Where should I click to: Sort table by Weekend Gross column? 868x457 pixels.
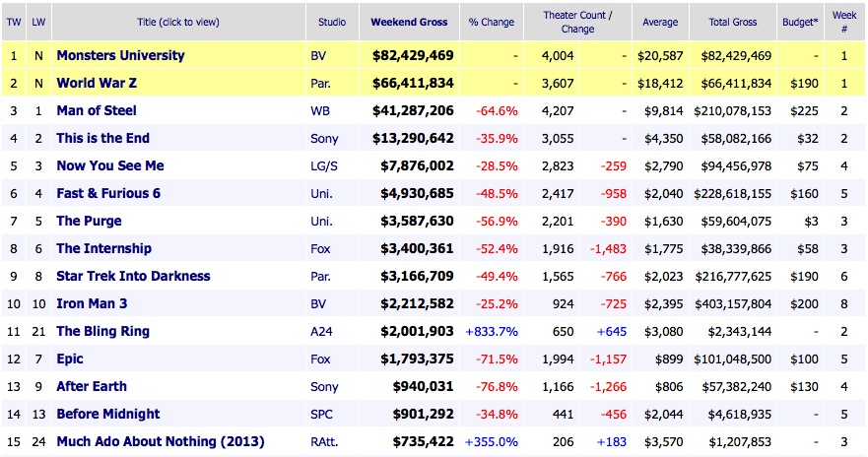click(409, 22)
